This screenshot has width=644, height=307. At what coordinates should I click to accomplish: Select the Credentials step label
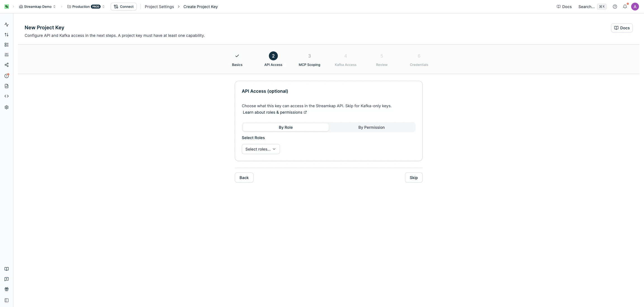pos(419,65)
